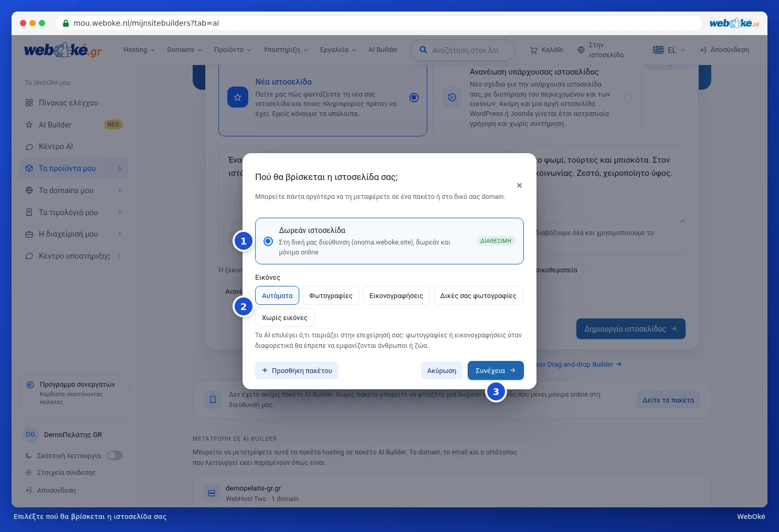Open AI Builder in the top navigation

pos(383,50)
